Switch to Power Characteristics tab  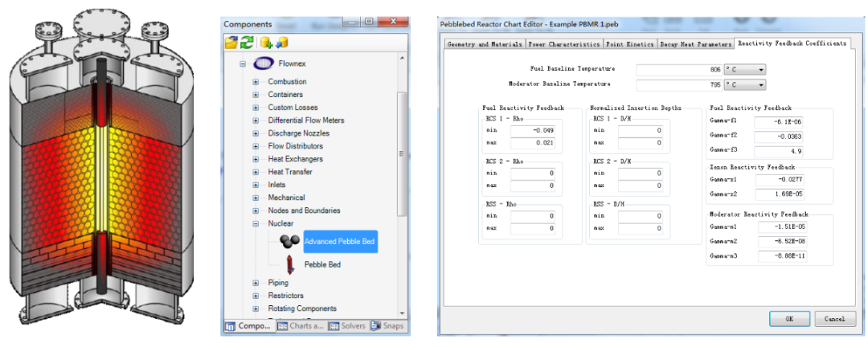563,44
